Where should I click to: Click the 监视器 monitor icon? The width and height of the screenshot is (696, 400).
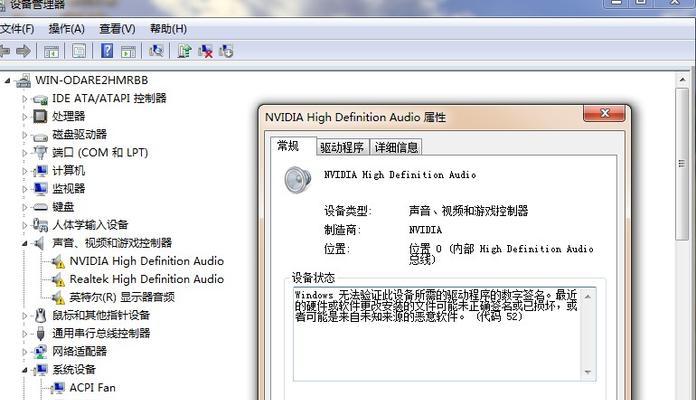(x=40, y=189)
